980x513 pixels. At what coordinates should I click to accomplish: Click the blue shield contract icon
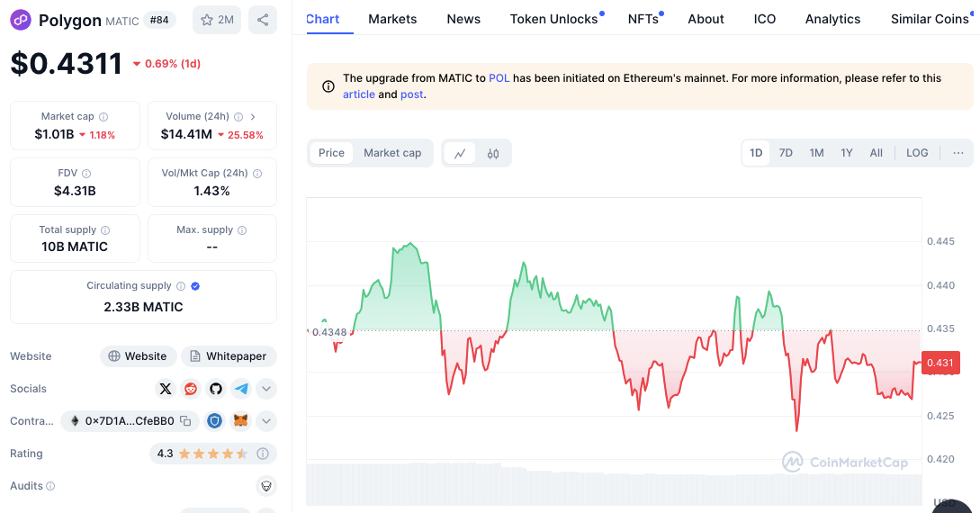(214, 421)
